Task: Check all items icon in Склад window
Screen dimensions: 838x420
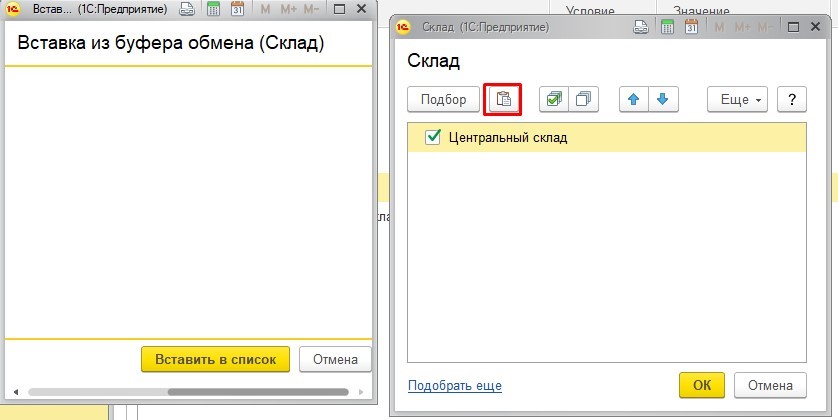Action: (x=554, y=99)
